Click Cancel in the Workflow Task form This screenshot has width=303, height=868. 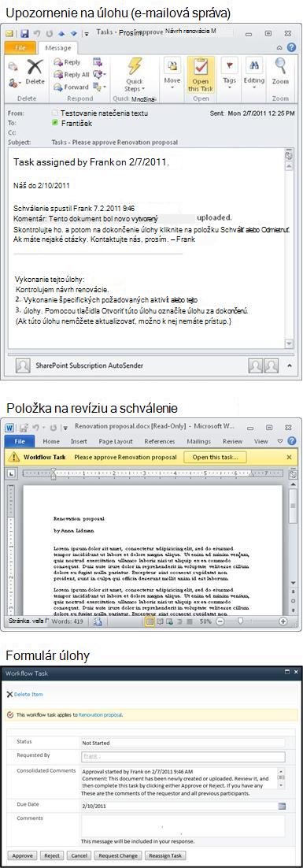click(x=79, y=855)
